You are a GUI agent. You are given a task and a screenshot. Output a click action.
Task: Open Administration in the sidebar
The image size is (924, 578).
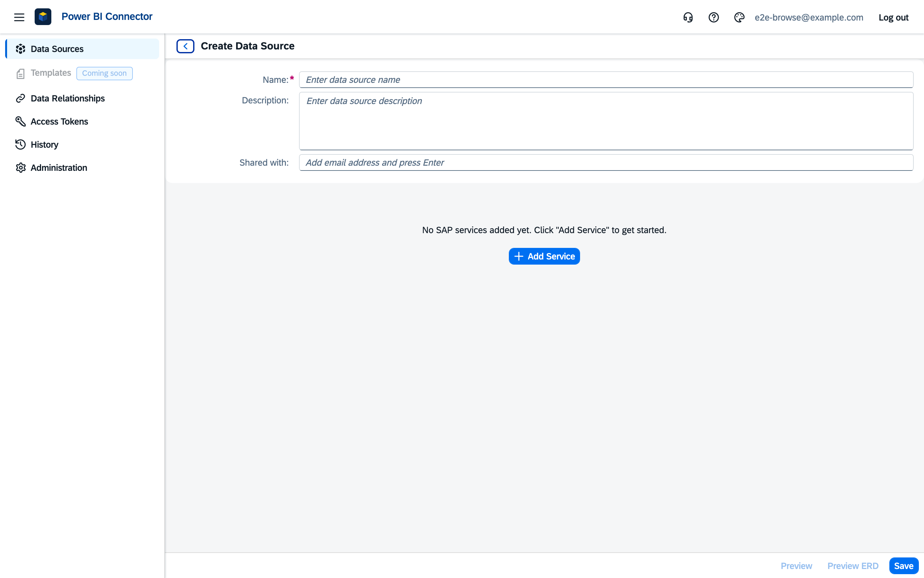82,167
